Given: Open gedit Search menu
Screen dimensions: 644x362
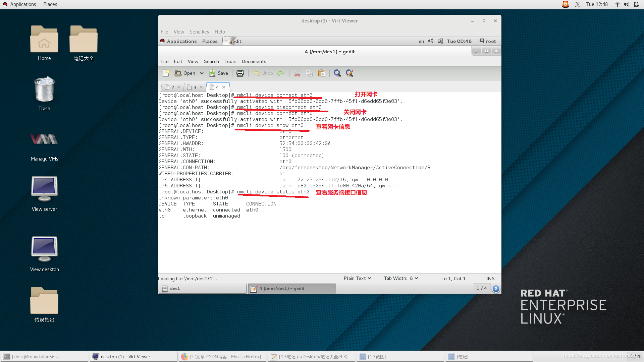Looking at the screenshot, I should pyautogui.click(x=211, y=61).
